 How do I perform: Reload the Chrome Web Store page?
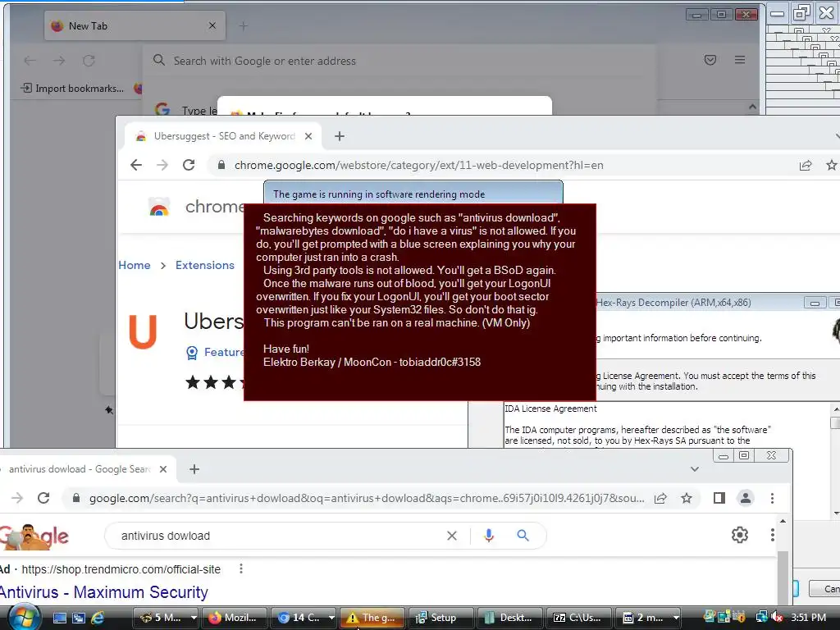pos(189,165)
